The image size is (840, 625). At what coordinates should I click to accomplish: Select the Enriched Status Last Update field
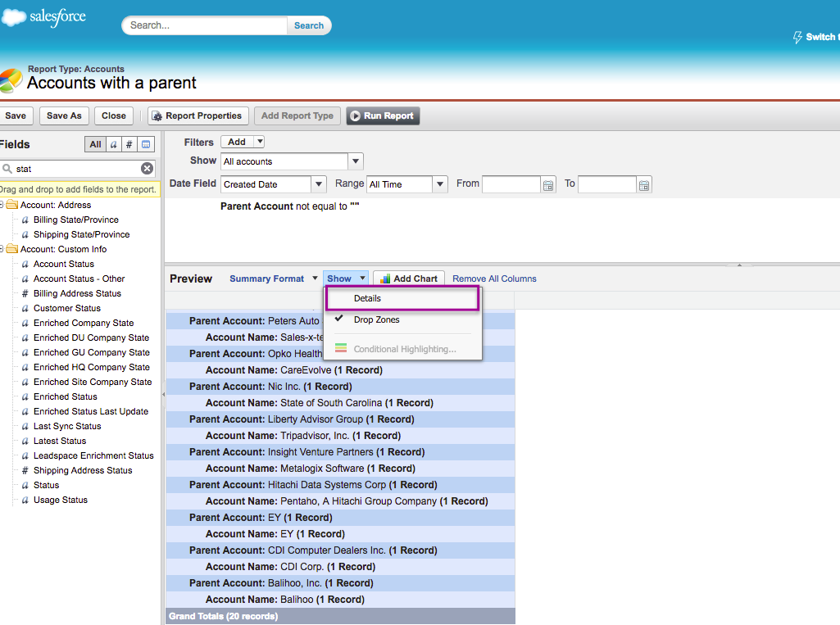click(91, 411)
